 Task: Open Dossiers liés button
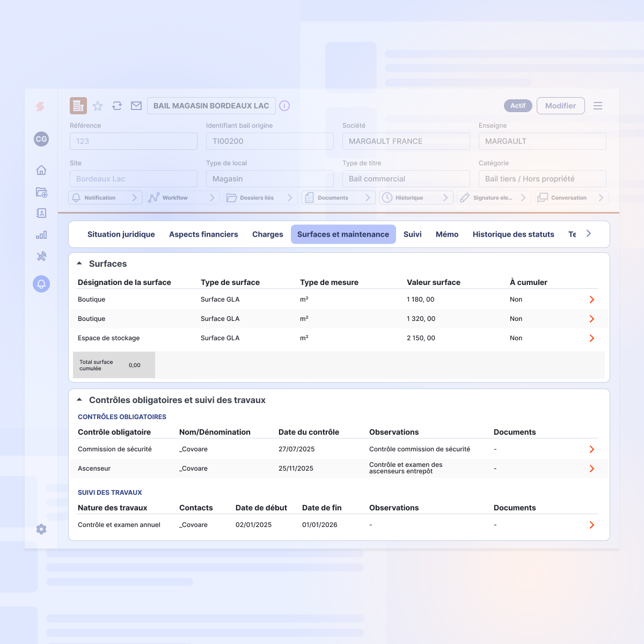pyautogui.click(x=261, y=197)
